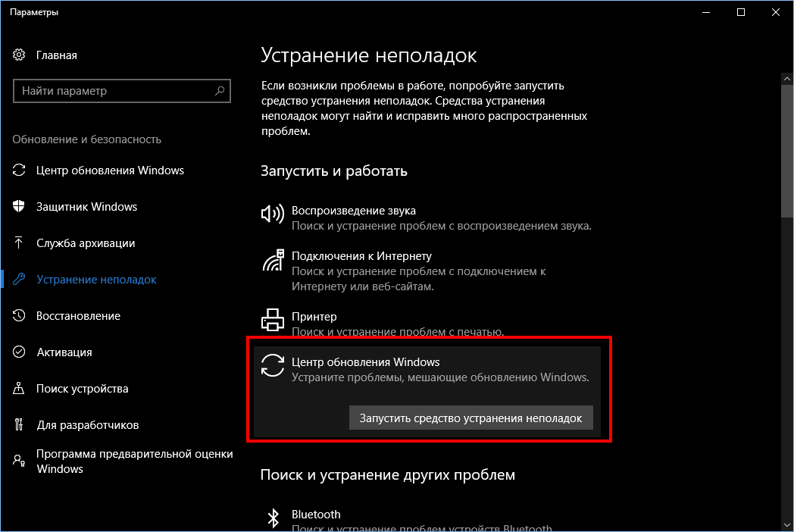Run the troubleshooter button
This screenshot has height=532, width=794.
(x=471, y=418)
